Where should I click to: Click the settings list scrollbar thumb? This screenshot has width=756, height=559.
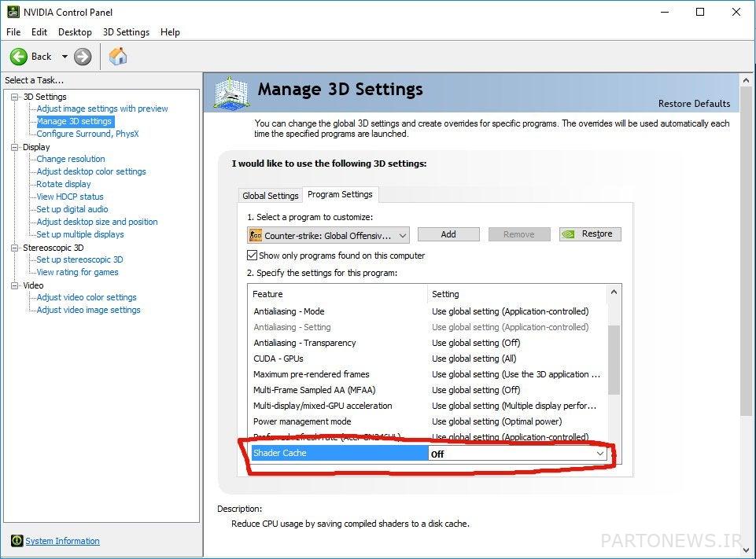coord(614,359)
